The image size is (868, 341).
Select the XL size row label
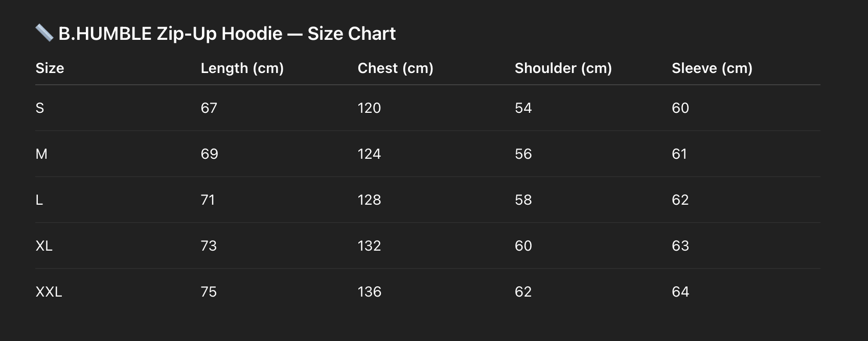tap(44, 246)
